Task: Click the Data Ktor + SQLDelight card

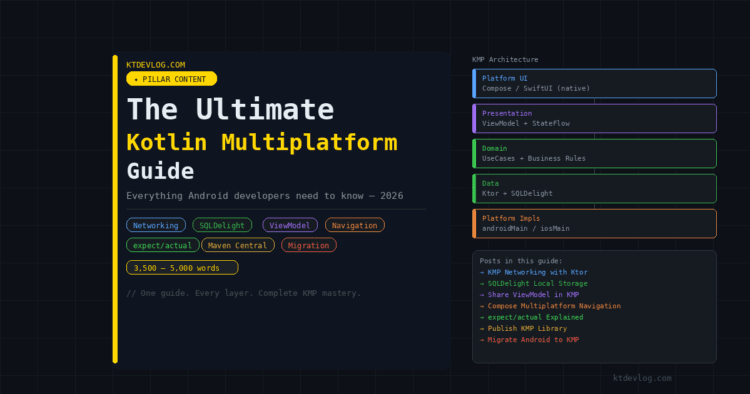Action: 595,188
